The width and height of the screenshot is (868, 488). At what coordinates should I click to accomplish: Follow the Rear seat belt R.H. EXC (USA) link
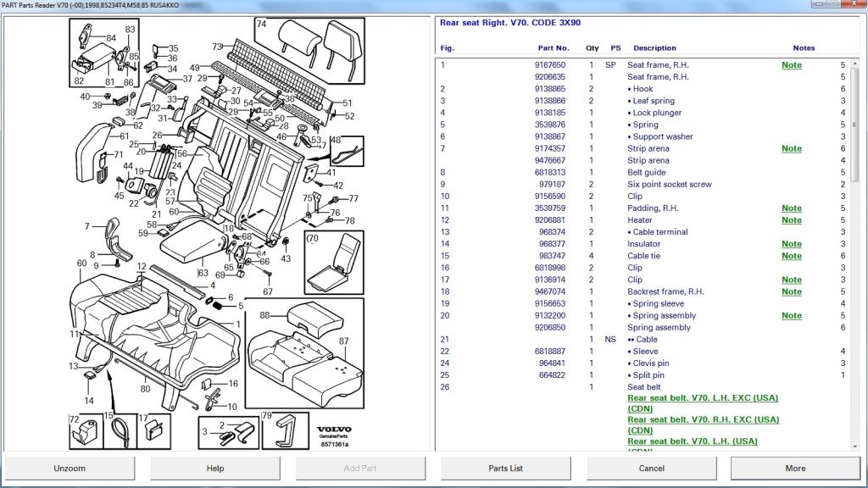tap(703, 425)
